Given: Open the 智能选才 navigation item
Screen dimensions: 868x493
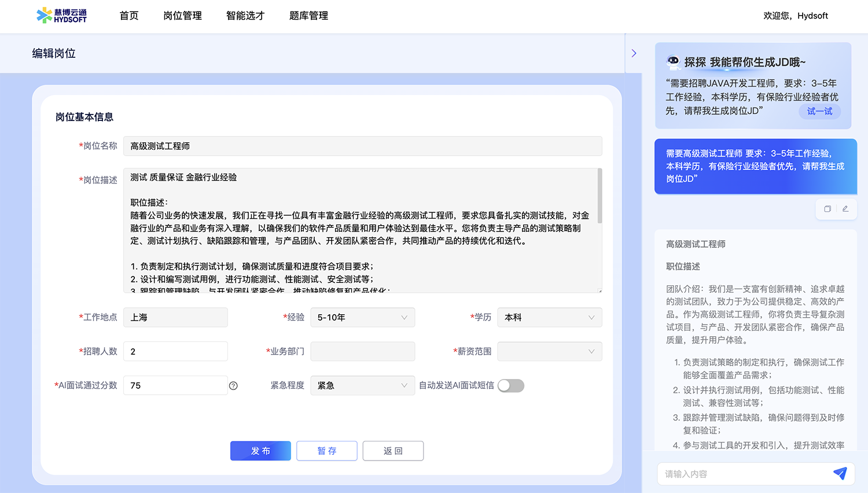Looking at the screenshot, I should click(245, 16).
